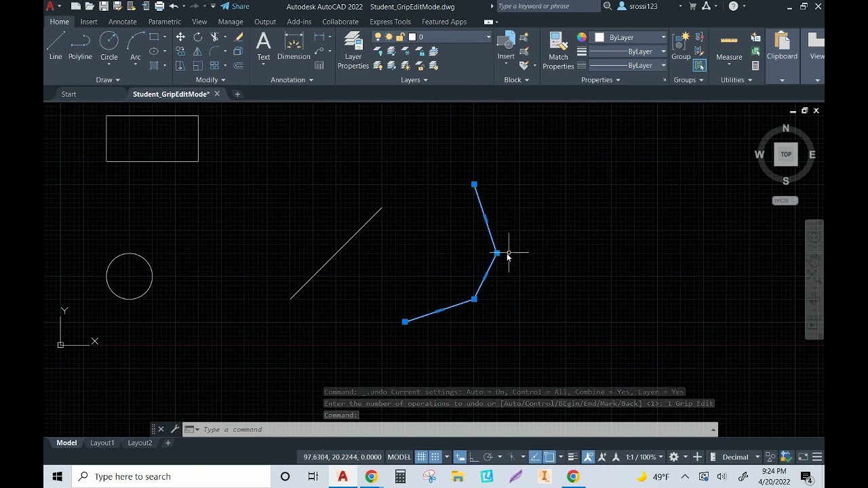This screenshot has width=868, height=488.
Task: Choose the Fillet tool
Action: pos(215,52)
